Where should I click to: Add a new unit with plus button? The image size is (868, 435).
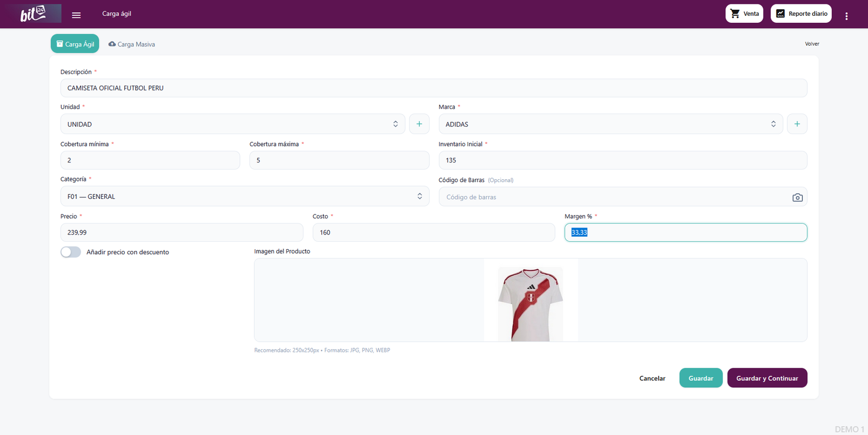coord(419,124)
